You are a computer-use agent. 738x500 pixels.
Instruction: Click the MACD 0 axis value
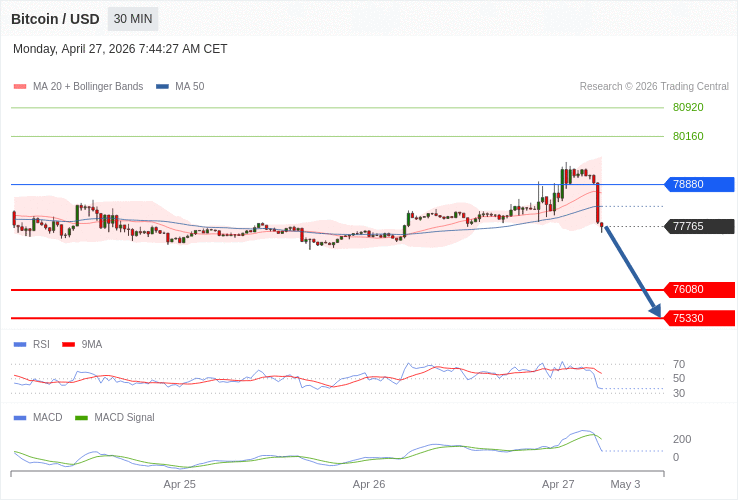click(676, 457)
